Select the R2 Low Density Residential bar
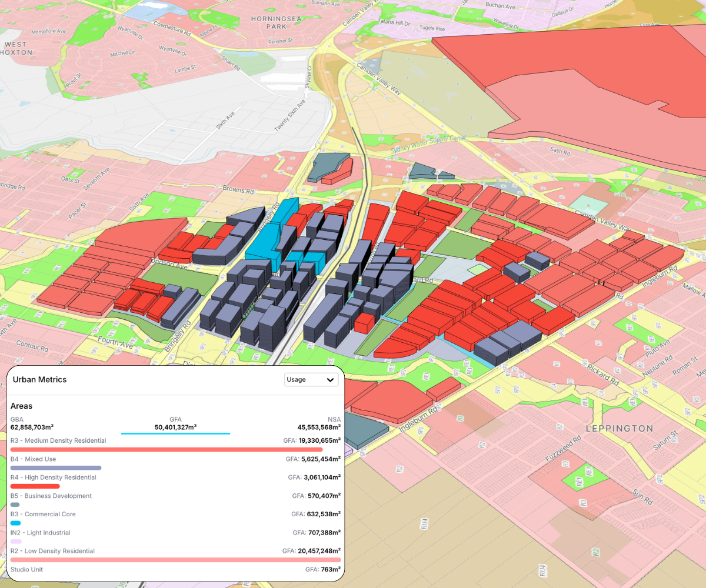Screen dimensions: 706x588 [x=175, y=560]
